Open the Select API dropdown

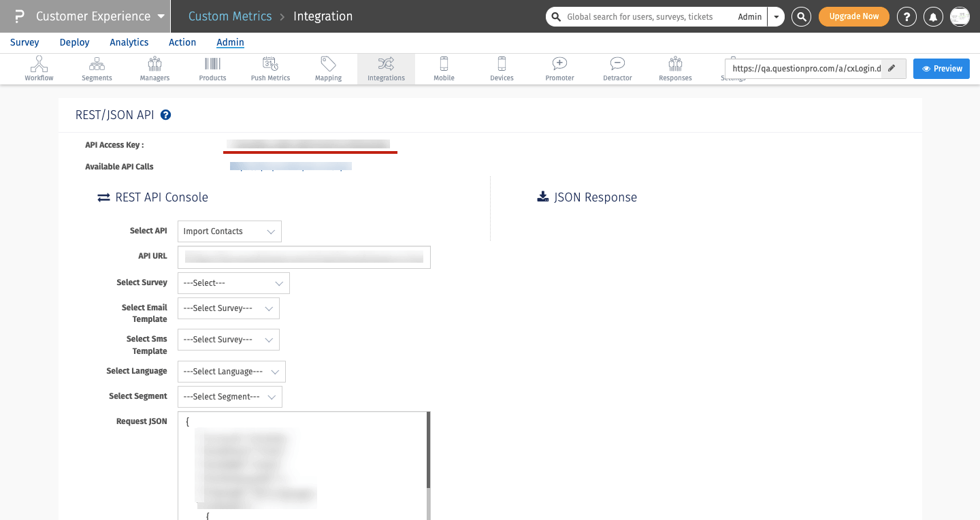229,231
